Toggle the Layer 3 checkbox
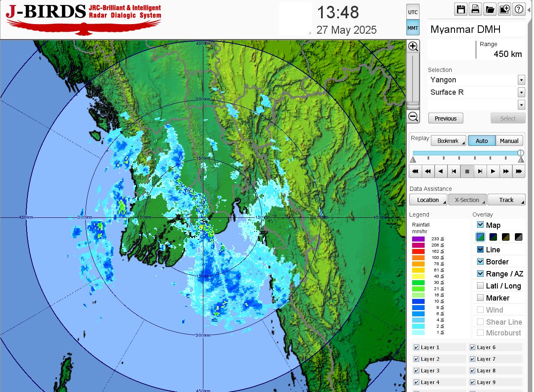534x392 pixels. (x=416, y=371)
